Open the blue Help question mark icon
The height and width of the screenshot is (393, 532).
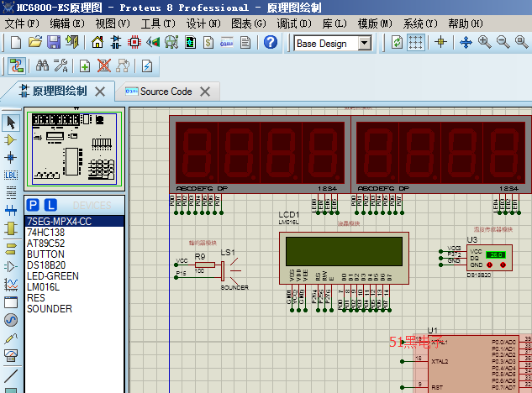pos(271,42)
